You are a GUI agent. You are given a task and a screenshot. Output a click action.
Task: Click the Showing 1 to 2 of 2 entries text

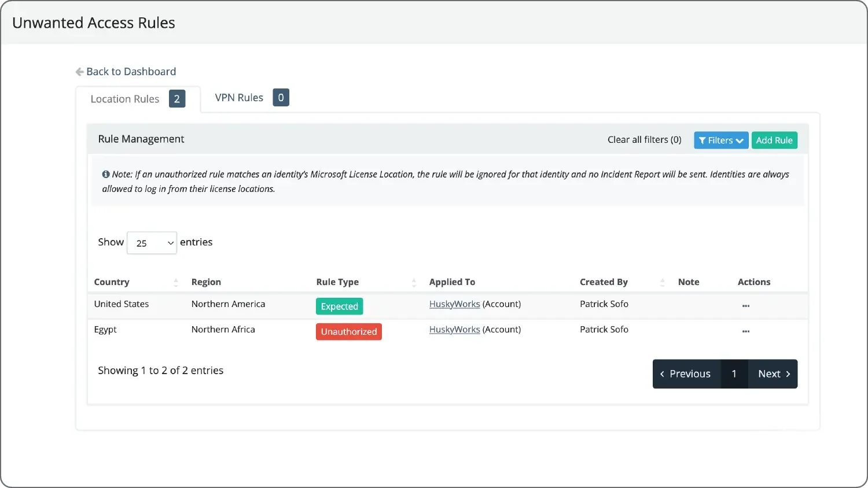[160, 371]
